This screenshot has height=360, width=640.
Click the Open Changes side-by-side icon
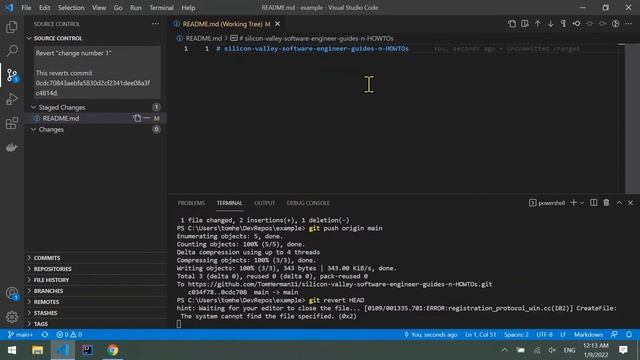(x=525, y=24)
